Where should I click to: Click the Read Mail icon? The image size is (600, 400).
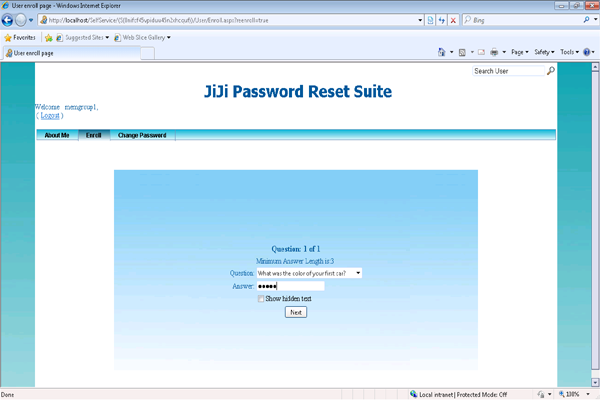click(481, 52)
